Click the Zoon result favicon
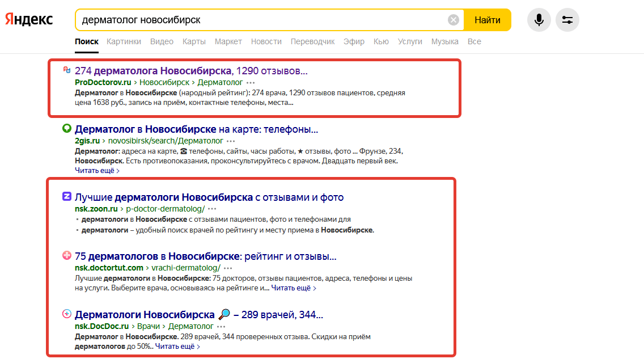Screen dimensions: 644x363 [66, 196]
